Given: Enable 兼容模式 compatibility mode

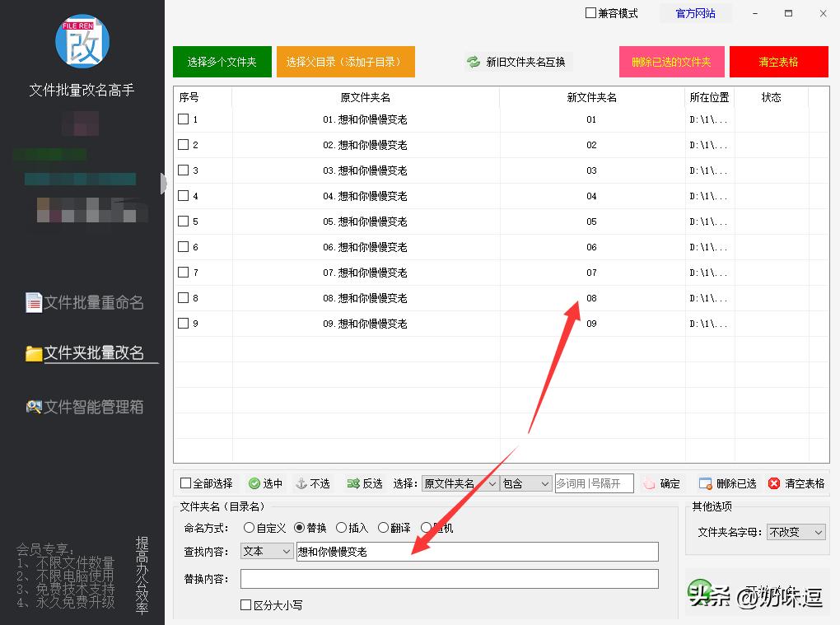Looking at the screenshot, I should pos(590,13).
